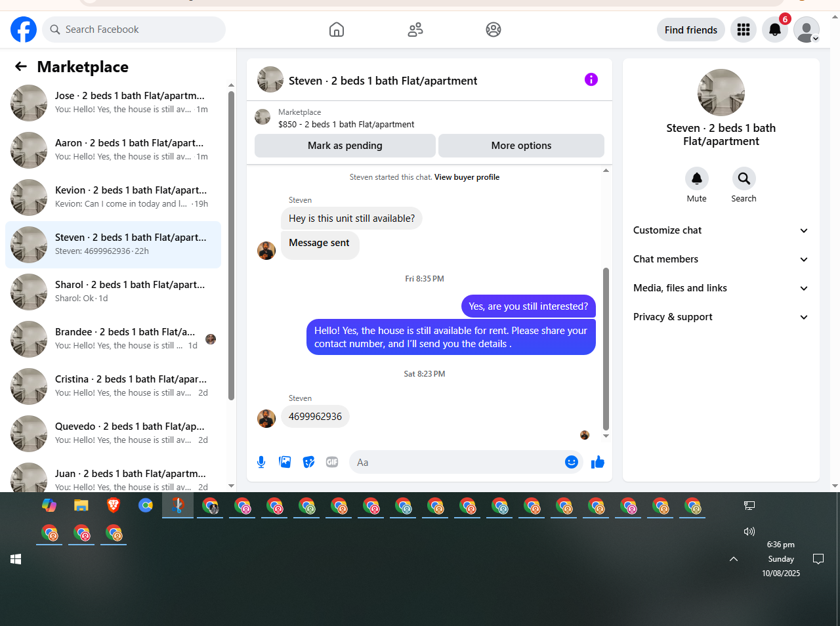Click the '4699962936' message bubble

pos(315,417)
